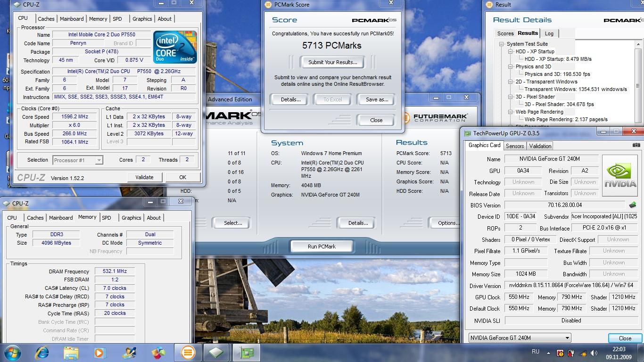Switch to CPU-Z chip taskbar button
The image size is (644, 362).
(x=216, y=353)
